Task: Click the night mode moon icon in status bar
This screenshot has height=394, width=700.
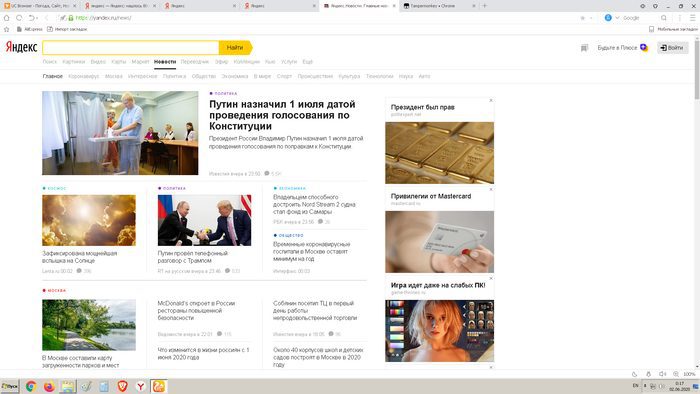Action: [634, 374]
